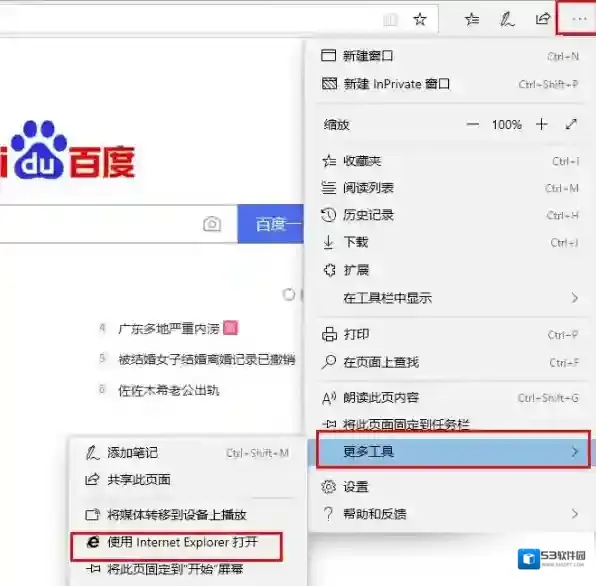Add page to favorites with star icon
596x586 pixels.
(x=420, y=19)
